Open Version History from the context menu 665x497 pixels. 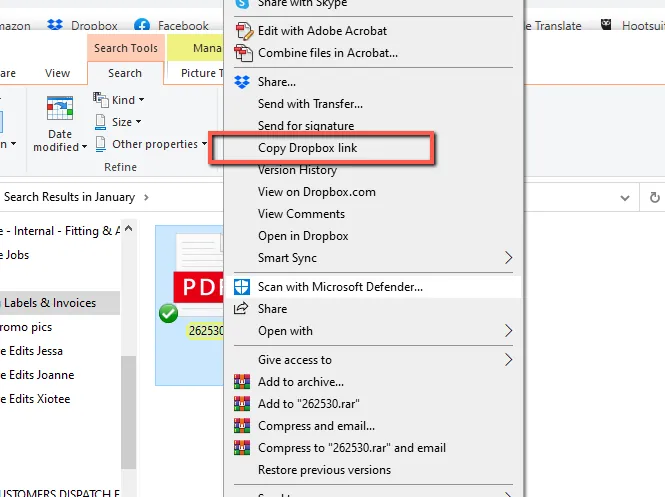coord(297,170)
